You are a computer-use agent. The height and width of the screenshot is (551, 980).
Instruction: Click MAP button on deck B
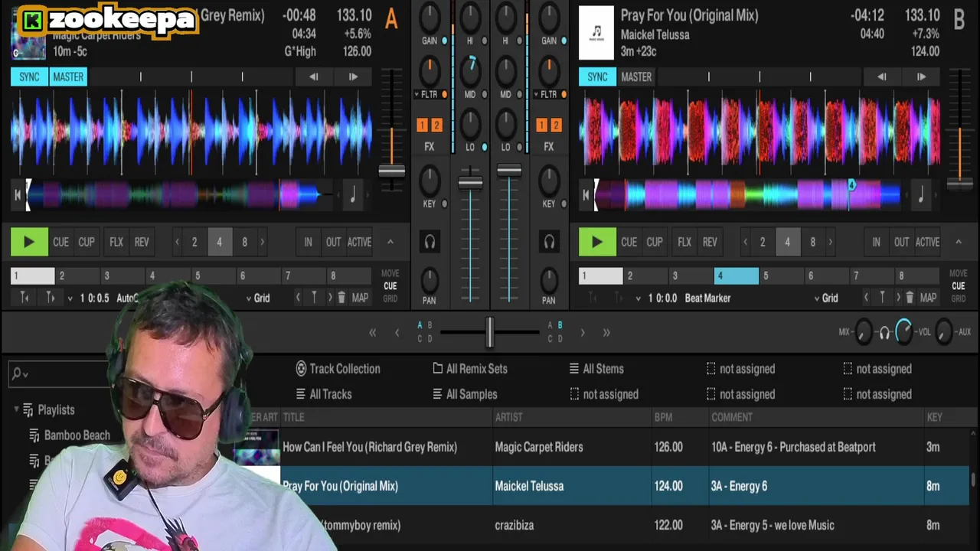click(928, 298)
